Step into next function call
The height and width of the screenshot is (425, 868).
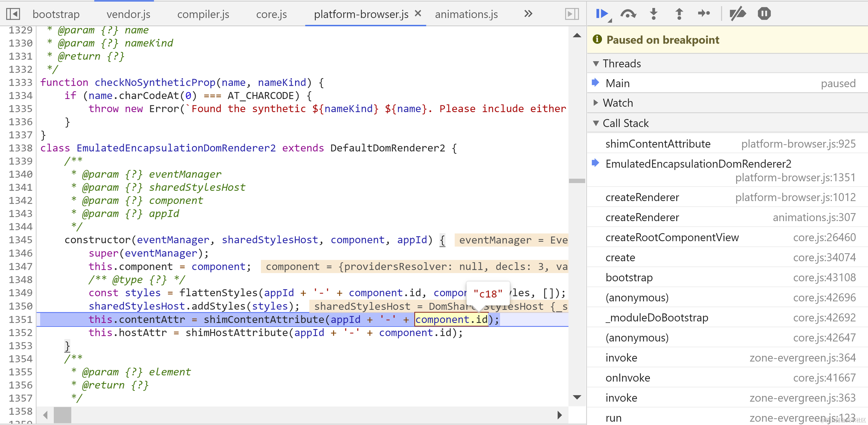[x=653, y=14]
